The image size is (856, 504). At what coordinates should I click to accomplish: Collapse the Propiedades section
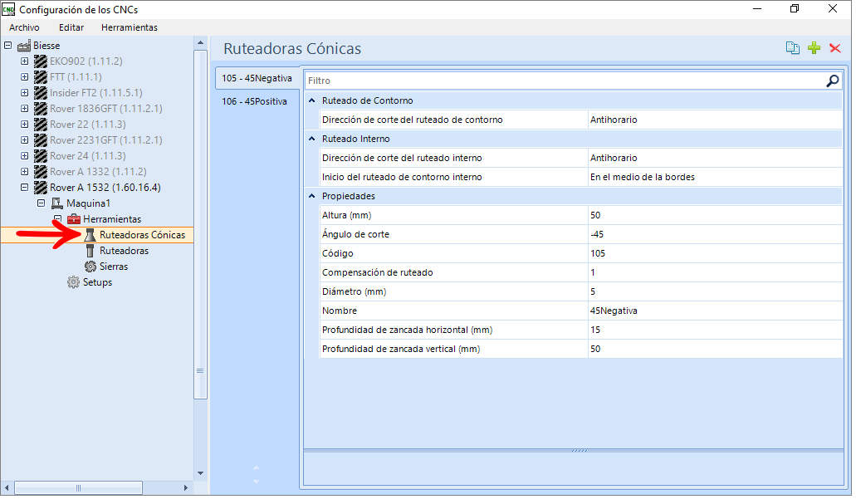point(313,197)
